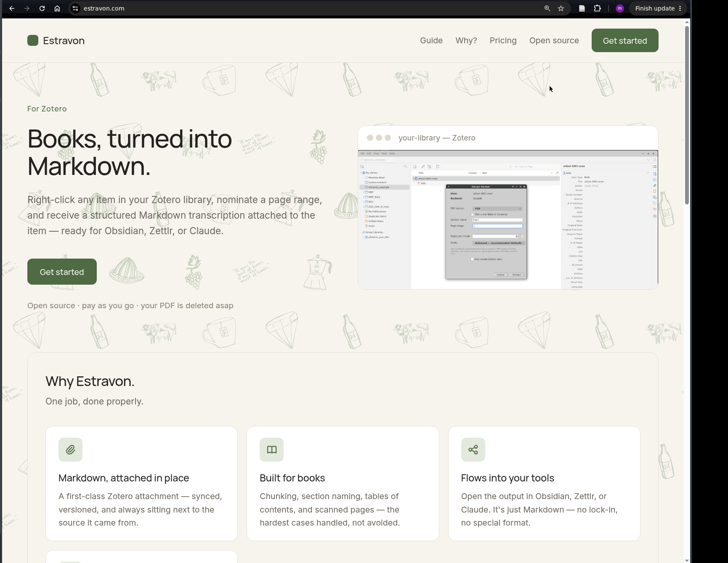Click the paperclip attachment icon

(x=70, y=449)
